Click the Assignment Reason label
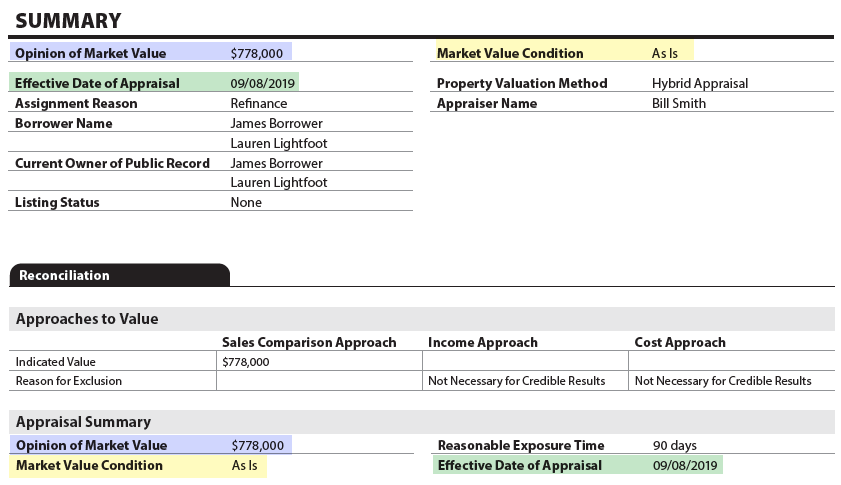Screen dimensions: 841x485 [76, 103]
